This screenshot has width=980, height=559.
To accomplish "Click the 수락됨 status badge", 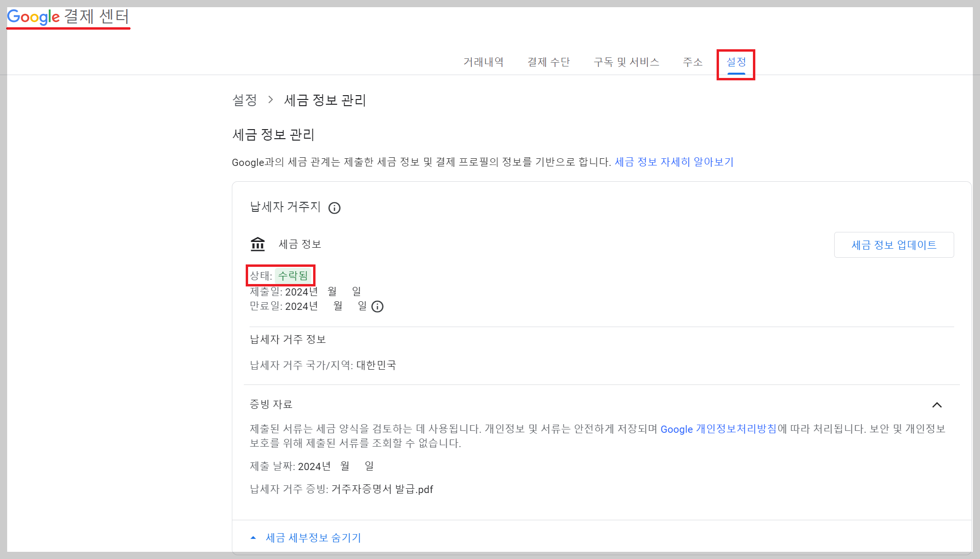I will pos(293,275).
